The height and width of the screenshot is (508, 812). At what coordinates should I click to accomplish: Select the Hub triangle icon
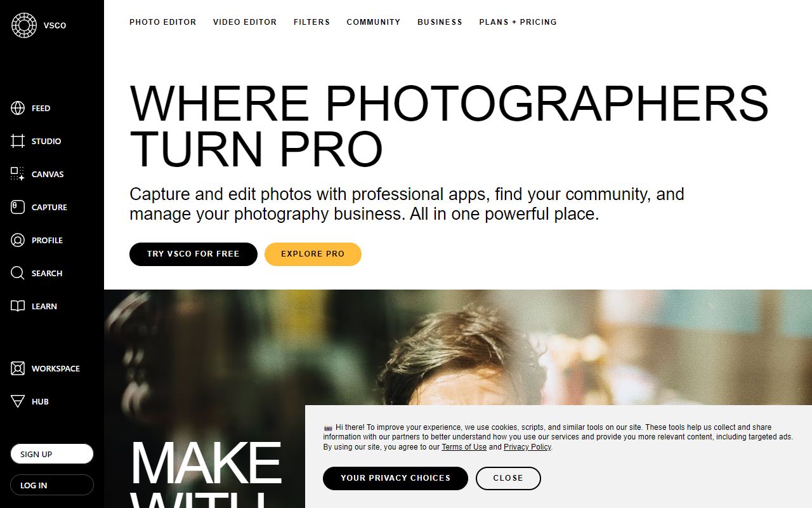(x=18, y=401)
